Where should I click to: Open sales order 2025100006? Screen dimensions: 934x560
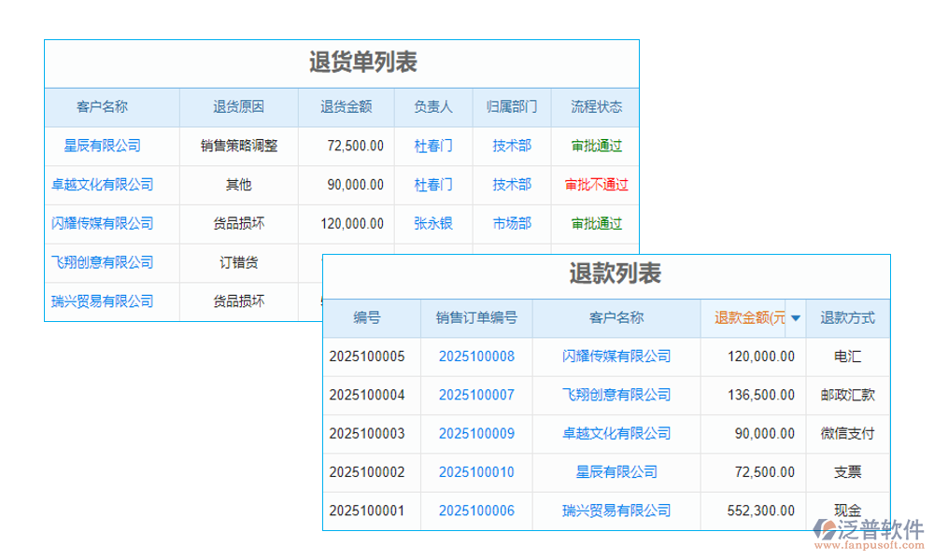pyautogui.click(x=476, y=511)
